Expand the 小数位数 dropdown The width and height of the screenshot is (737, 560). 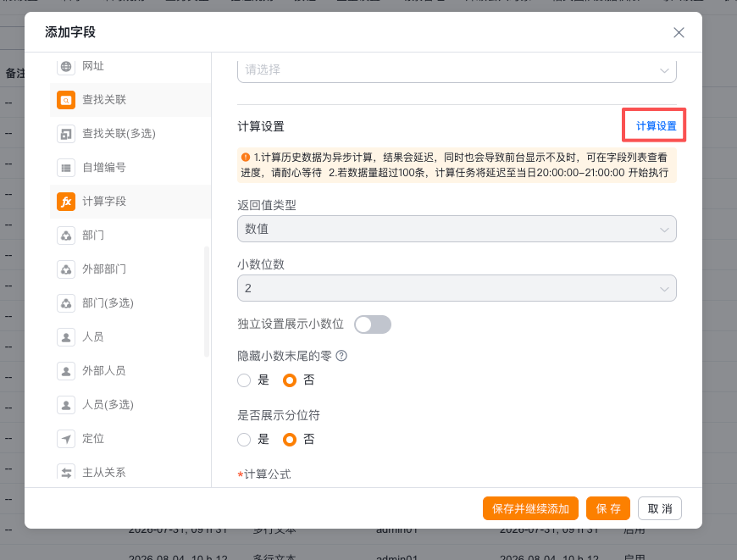pyautogui.click(x=457, y=288)
